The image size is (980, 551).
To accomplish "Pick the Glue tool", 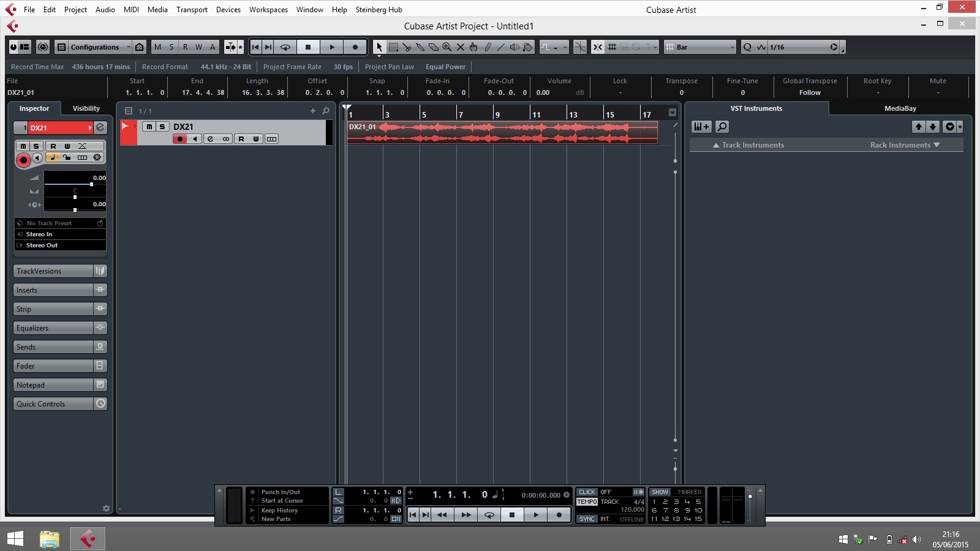I will pyautogui.click(x=420, y=47).
